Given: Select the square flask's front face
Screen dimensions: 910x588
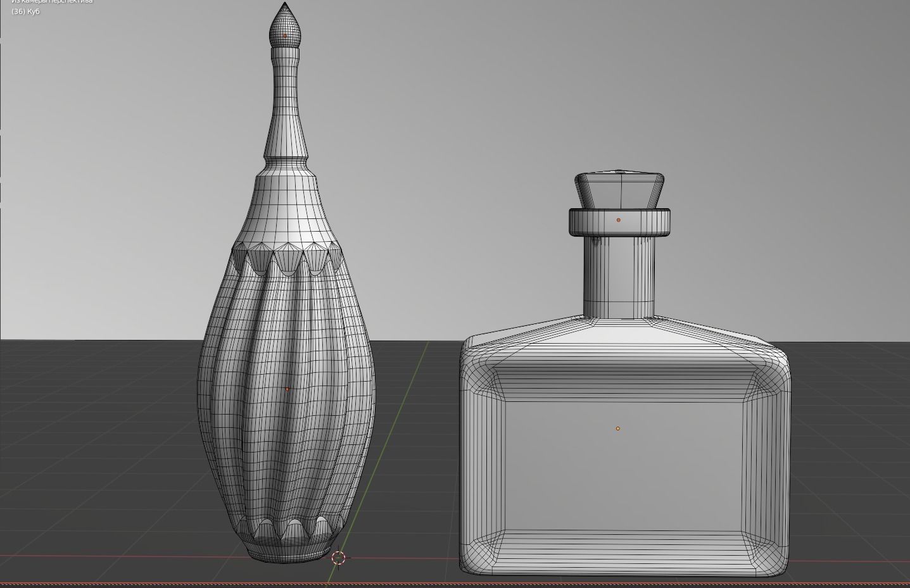Looking at the screenshot, I should point(624,465).
